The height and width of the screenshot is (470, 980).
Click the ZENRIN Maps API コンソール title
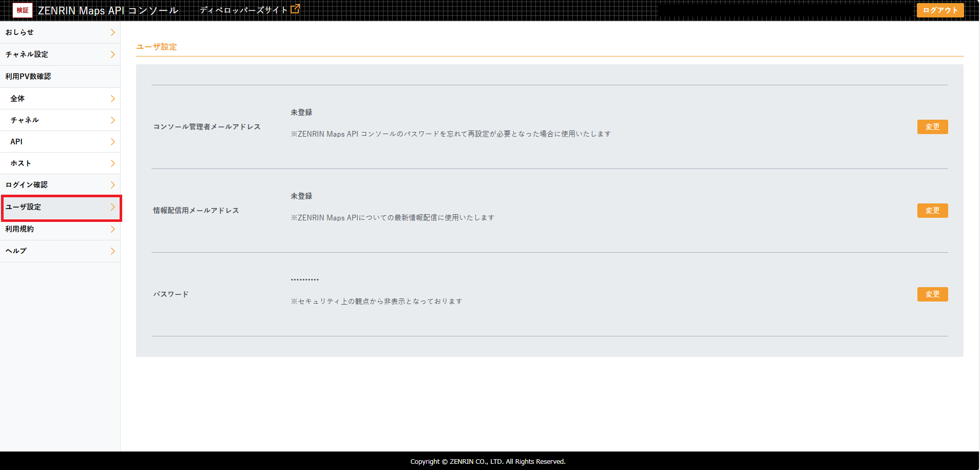click(108, 10)
